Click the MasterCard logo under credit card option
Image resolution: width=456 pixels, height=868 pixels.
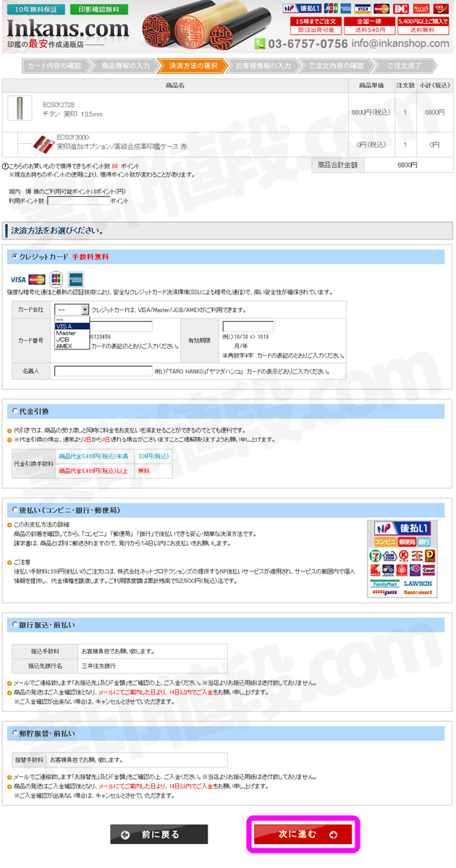tap(37, 279)
